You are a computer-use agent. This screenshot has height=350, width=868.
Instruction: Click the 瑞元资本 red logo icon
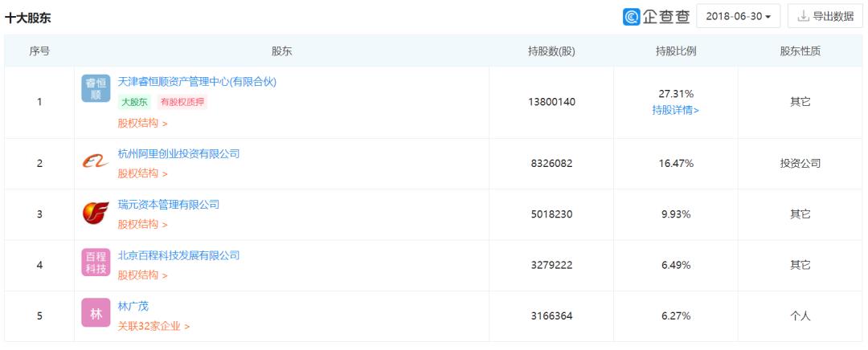click(96, 214)
